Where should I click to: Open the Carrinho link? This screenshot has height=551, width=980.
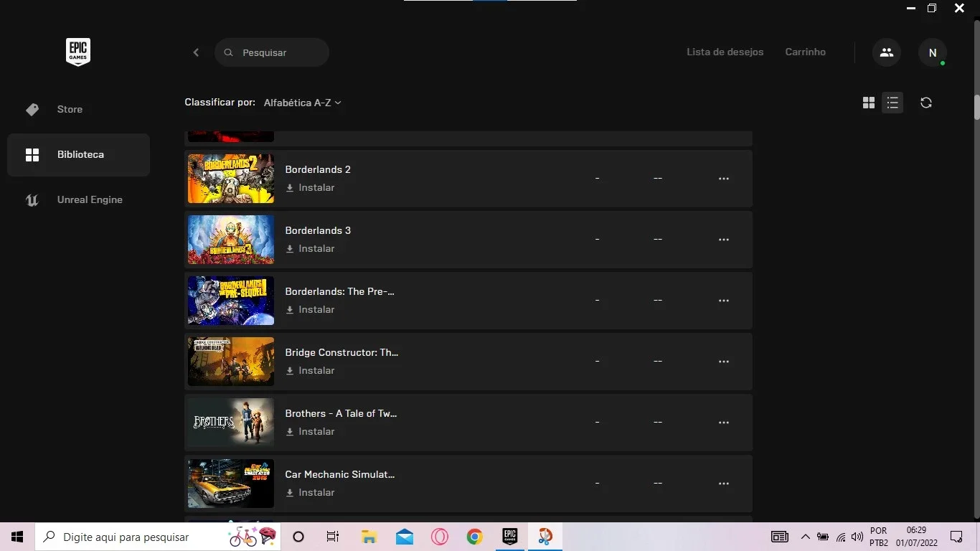click(805, 52)
